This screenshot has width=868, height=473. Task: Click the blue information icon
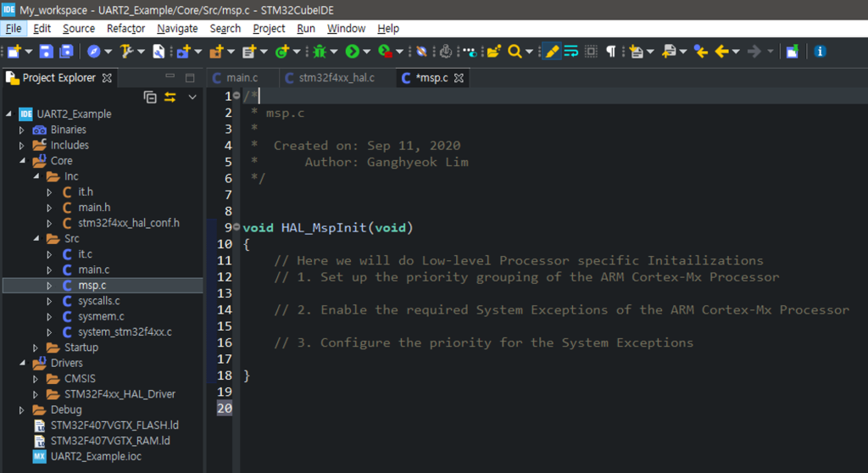[x=820, y=52]
